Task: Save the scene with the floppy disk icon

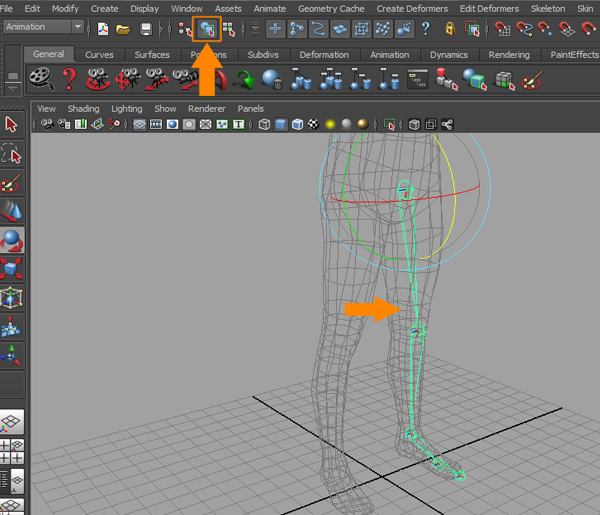Action: point(146,29)
